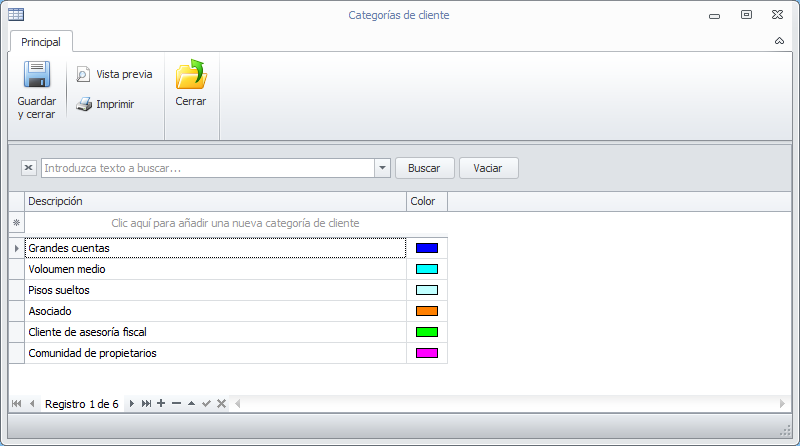Delete record with the minus button
The image size is (800, 446).
click(177, 403)
